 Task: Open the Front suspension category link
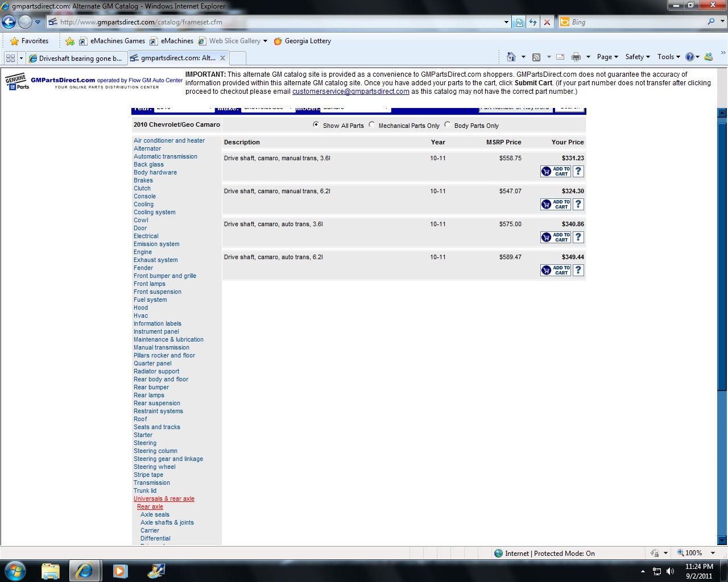pos(158,292)
